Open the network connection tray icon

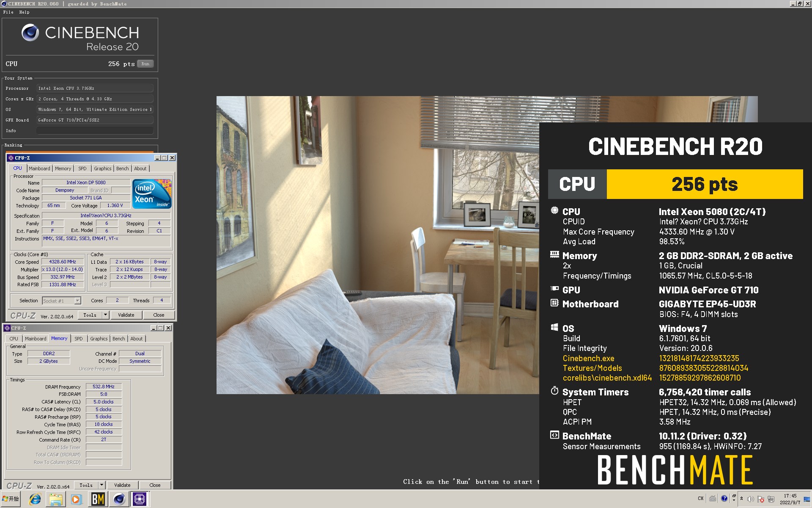point(771,499)
